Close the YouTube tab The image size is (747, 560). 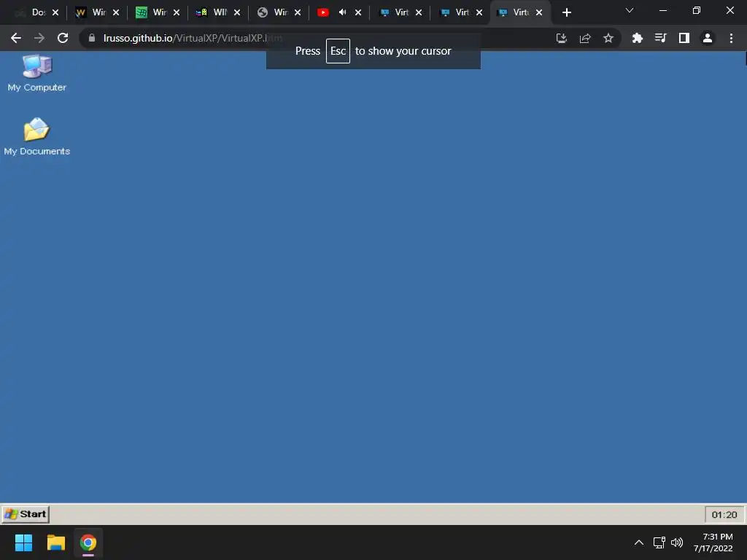[358, 12]
